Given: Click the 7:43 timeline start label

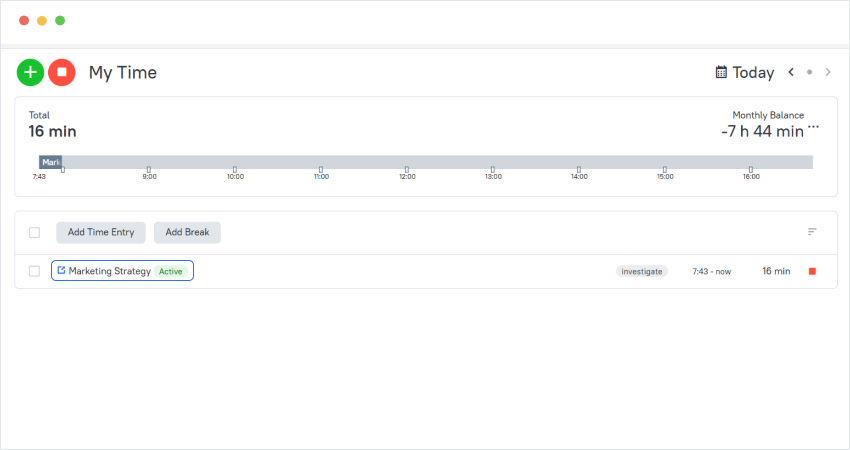Looking at the screenshot, I should coord(39,176).
